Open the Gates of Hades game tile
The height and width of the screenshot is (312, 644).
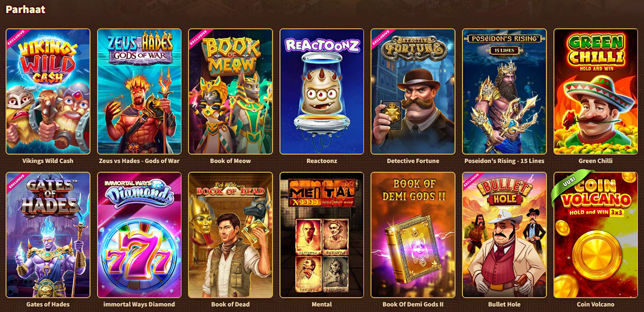(x=48, y=235)
